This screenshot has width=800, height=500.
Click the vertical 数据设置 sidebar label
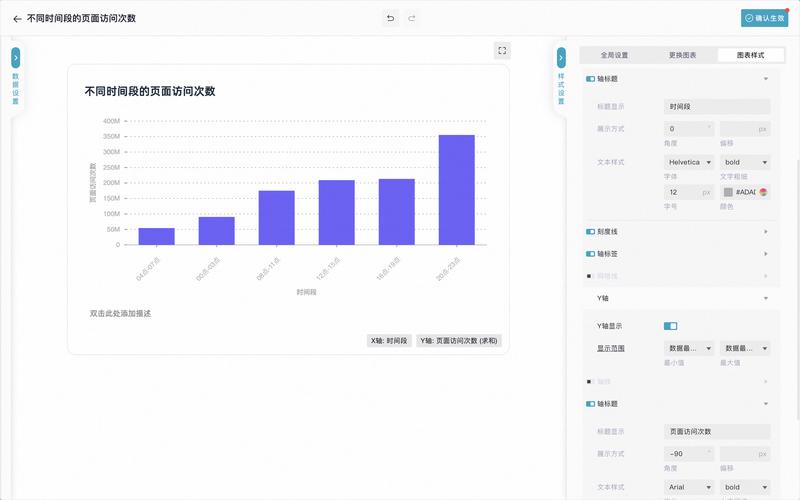tap(16, 88)
